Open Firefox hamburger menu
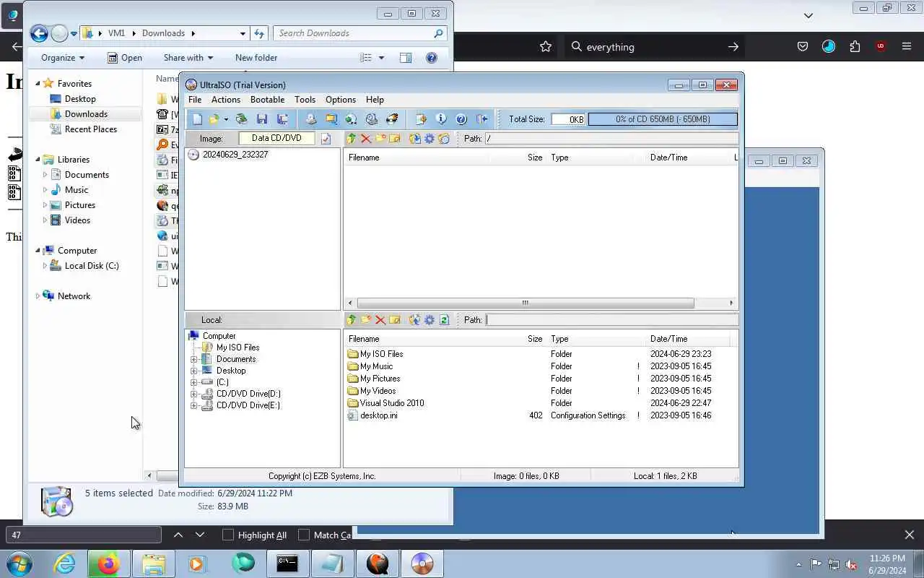Viewport: 924px width, 578px height. coord(907,47)
